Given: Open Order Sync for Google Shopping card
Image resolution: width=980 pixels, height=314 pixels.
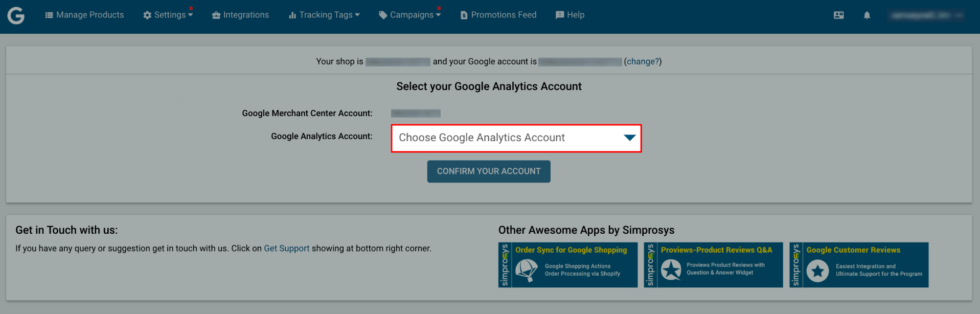Looking at the screenshot, I should coord(568,265).
